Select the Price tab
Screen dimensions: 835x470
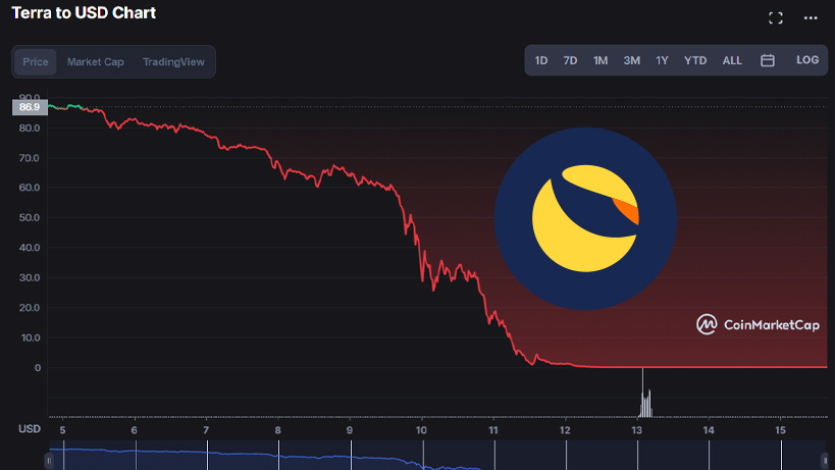click(35, 62)
